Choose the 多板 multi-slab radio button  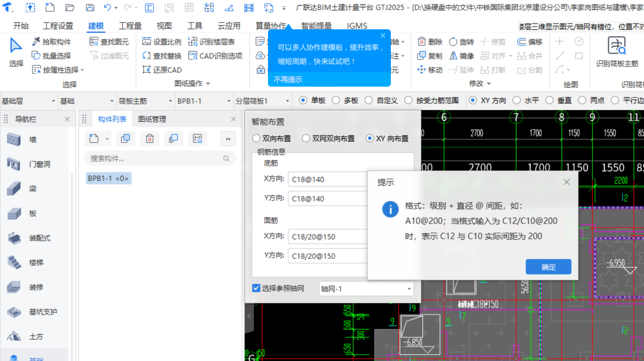336,101
